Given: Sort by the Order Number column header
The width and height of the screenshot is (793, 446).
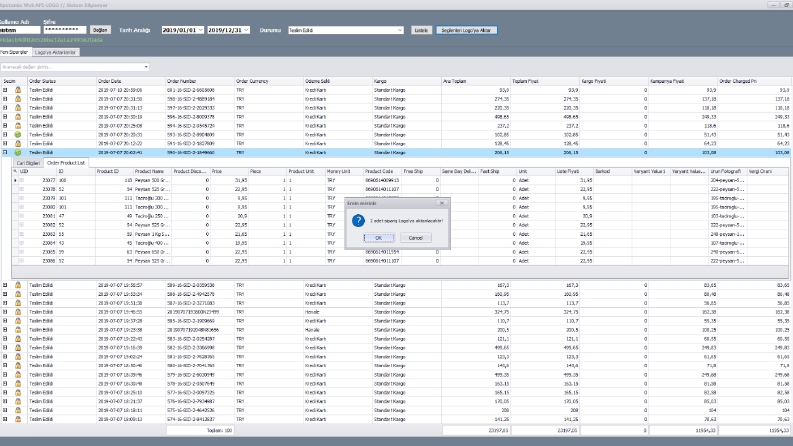Looking at the screenshot, I should (x=200, y=81).
